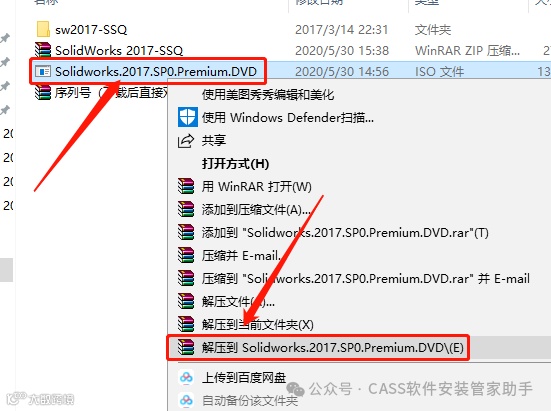The image size is (551, 411).
Task: Choose 解压文件 option in the context menu
Action: [x=238, y=301]
